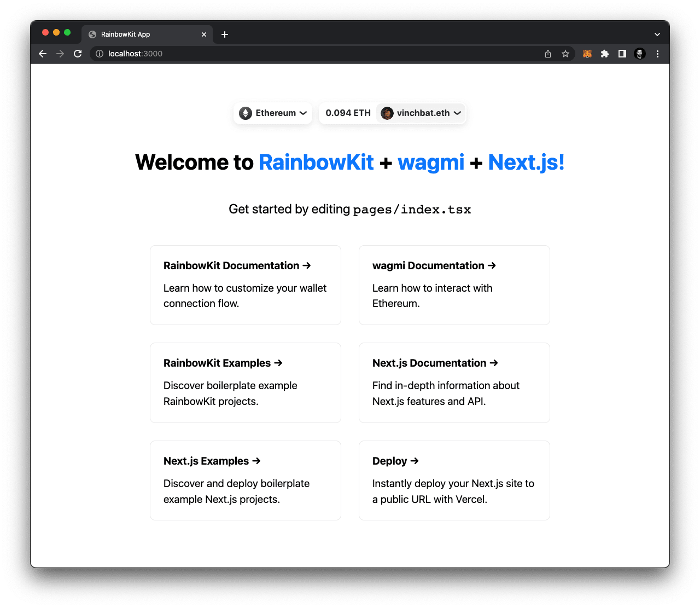Screen dimensions: 700x608
Task: Go back using the browser back arrow
Action: 43,54
